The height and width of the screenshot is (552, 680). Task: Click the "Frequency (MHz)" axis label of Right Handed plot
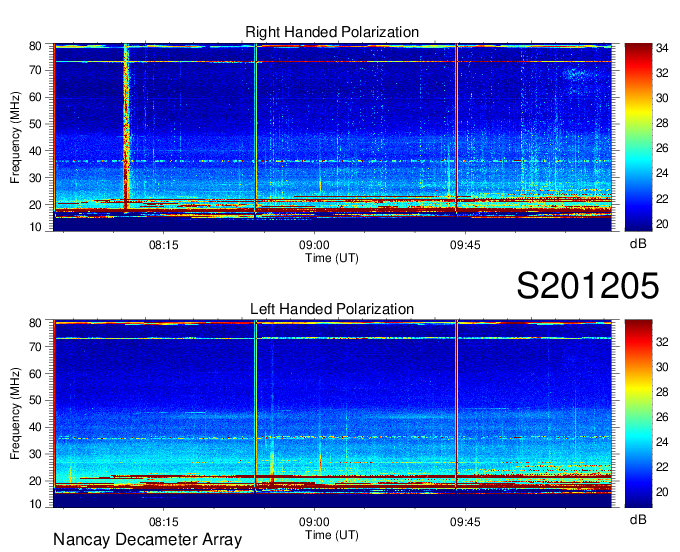coord(15,137)
